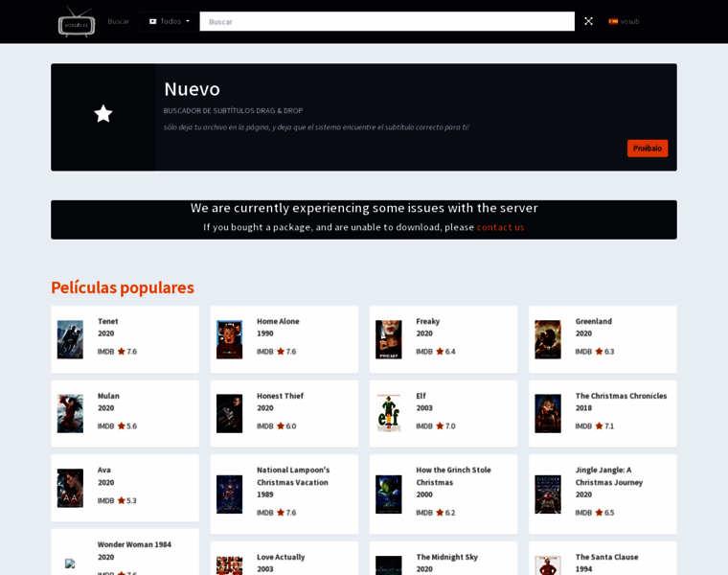Click the broken Wonder Woman 1984 image
This screenshot has height=575, width=728.
(70, 563)
